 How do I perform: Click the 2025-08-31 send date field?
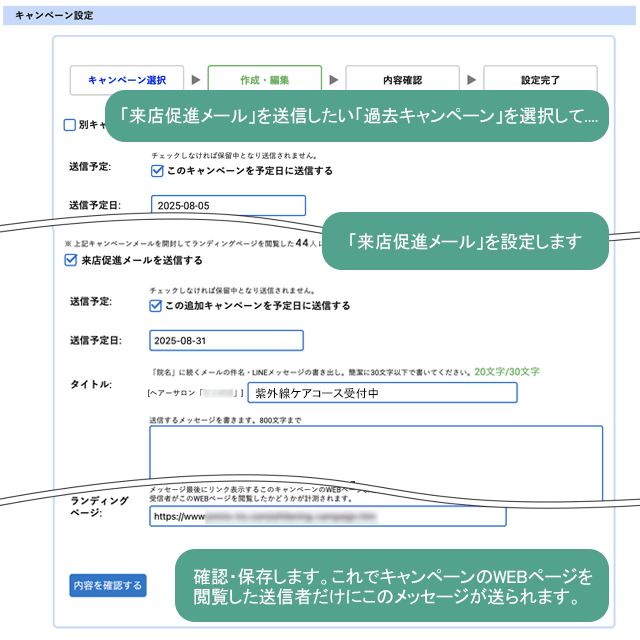(x=227, y=340)
